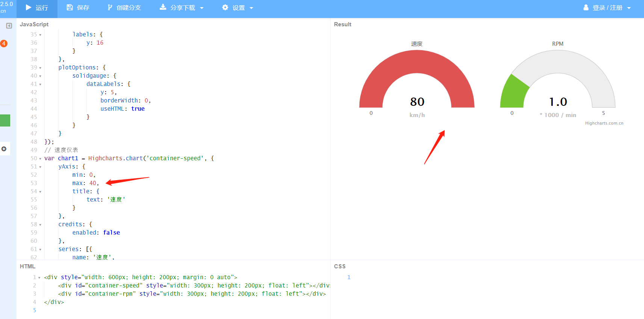Viewport: 644px width, 319px height.
Task: Click the 'max: 40,' code line
Action: (x=86, y=183)
